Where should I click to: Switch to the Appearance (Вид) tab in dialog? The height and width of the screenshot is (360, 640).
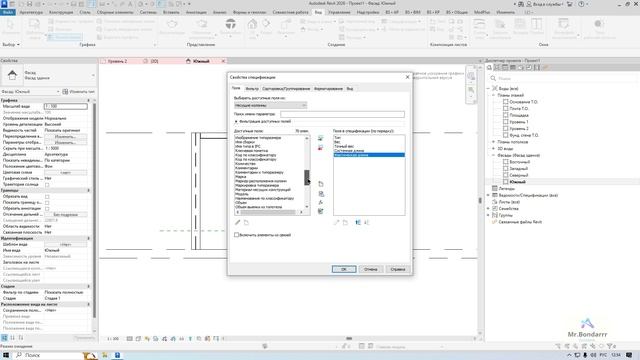pos(350,89)
